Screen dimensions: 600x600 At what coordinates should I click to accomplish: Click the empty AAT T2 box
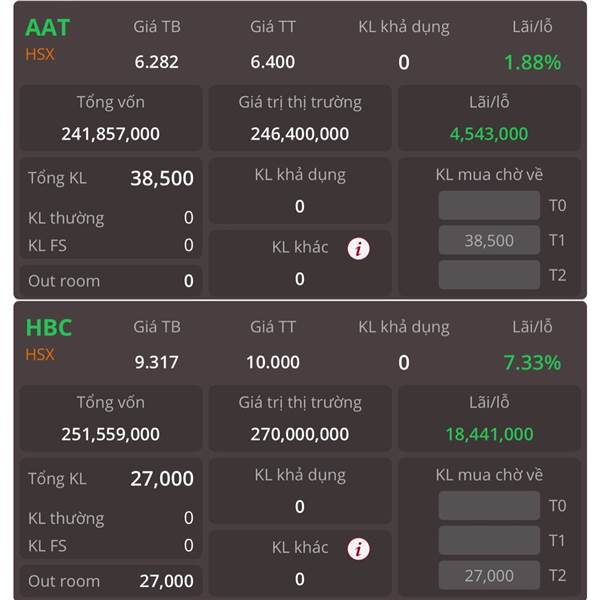[489, 275]
